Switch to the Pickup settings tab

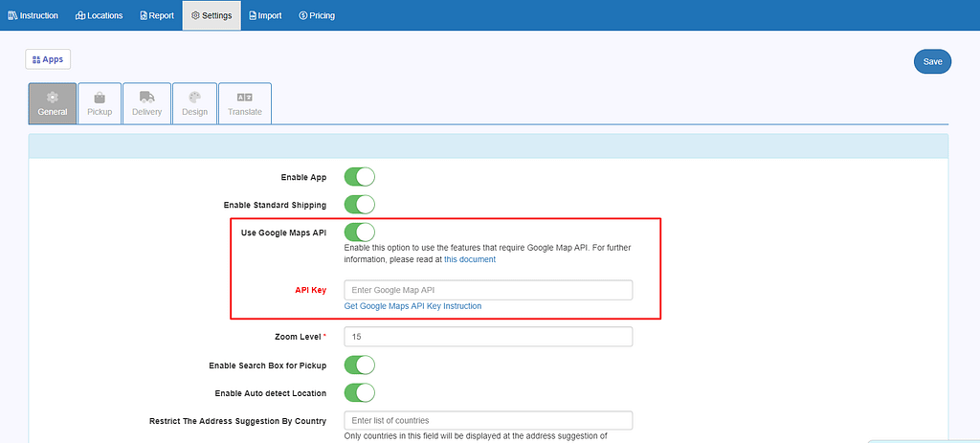coord(100,103)
